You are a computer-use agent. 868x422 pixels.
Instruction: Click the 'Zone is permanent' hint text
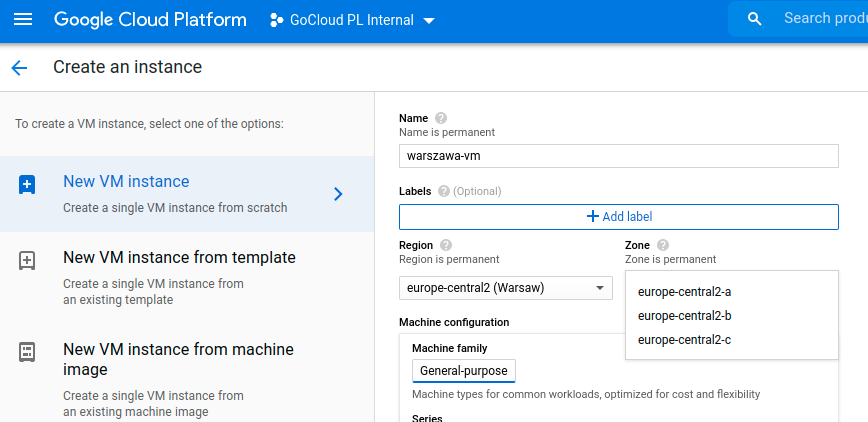point(670,259)
